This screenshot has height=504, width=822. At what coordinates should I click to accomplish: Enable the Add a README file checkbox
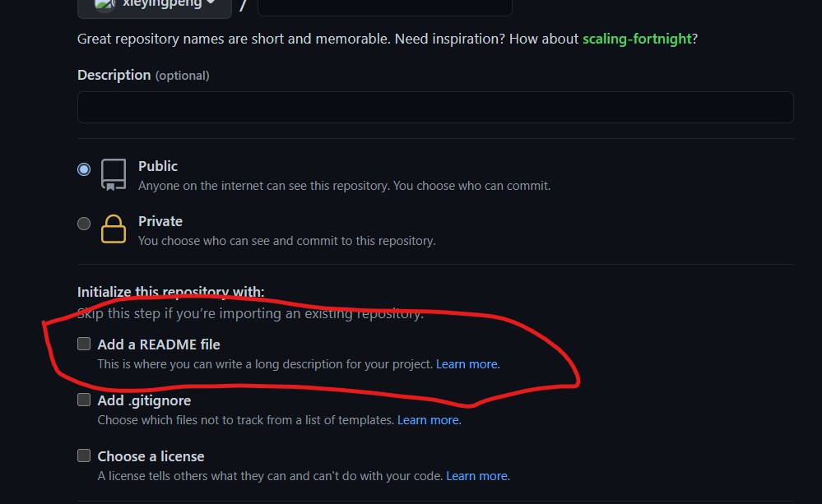tap(84, 344)
